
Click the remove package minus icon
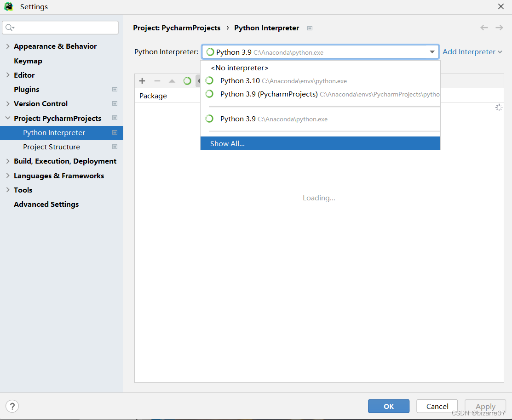157,81
